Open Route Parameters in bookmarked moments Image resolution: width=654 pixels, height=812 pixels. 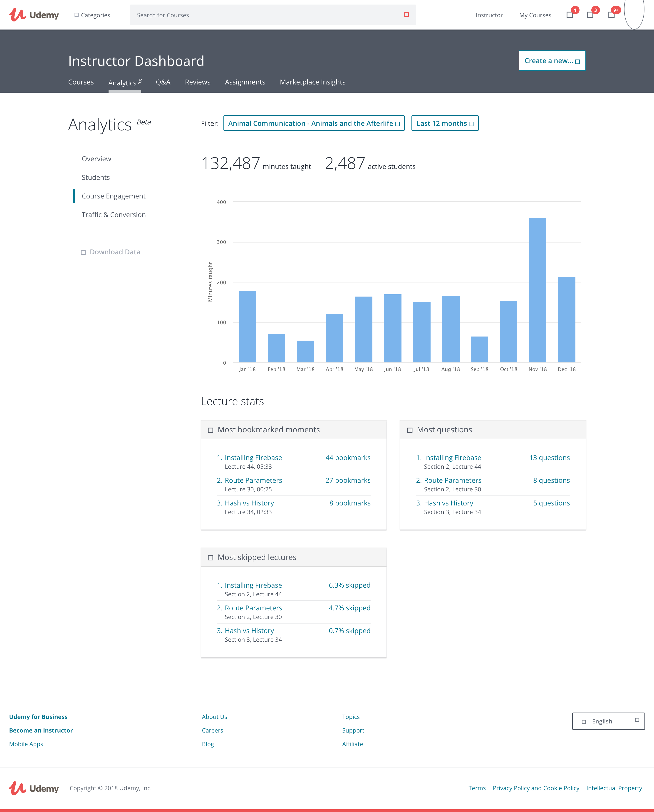click(253, 480)
